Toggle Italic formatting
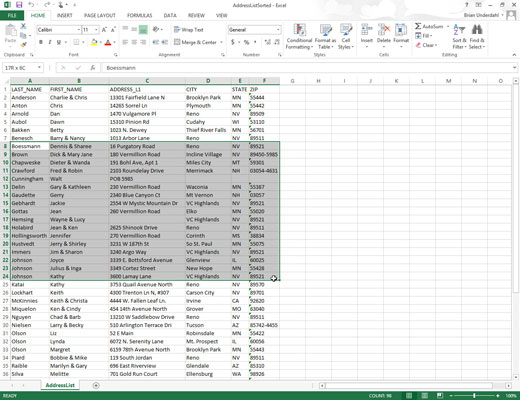Screen dimensions: 520x400 (50, 42)
